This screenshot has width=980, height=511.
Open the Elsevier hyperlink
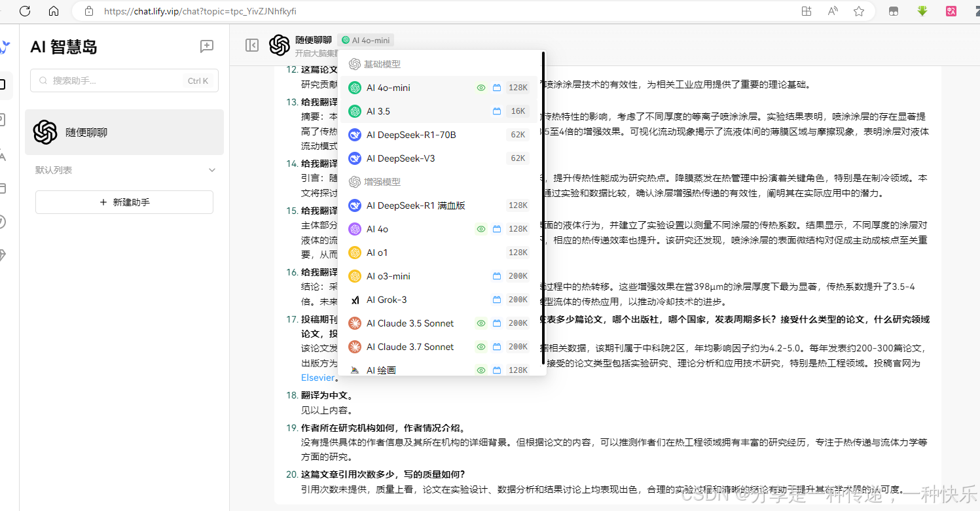[x=318, y=378]
